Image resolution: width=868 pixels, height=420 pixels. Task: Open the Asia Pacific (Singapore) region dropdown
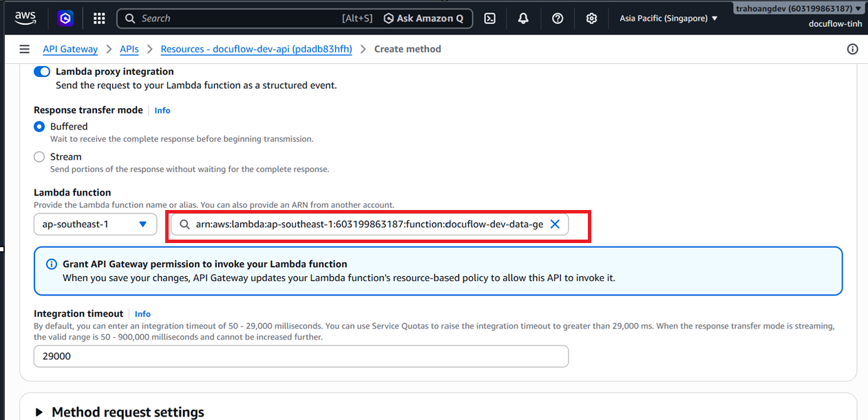coord(668,19)
